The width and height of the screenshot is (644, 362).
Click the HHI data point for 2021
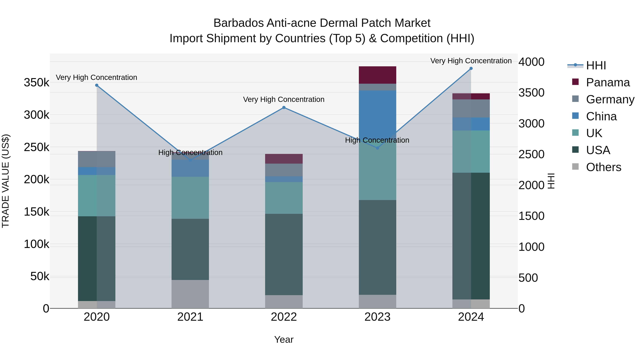(x=190, y=160)
